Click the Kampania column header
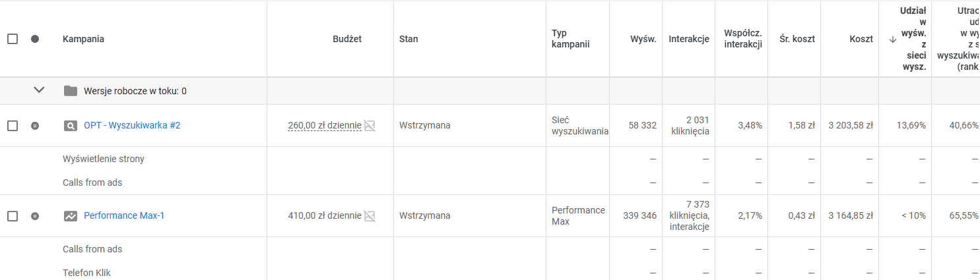The image size is (980, 280). [x=83, y=39]
